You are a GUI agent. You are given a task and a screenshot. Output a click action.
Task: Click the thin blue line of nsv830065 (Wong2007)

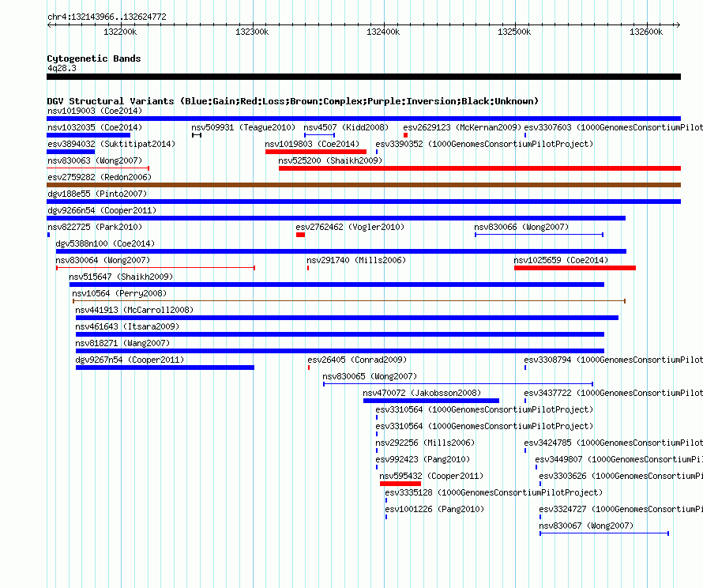pyautogui.click(x=458, y=384)
